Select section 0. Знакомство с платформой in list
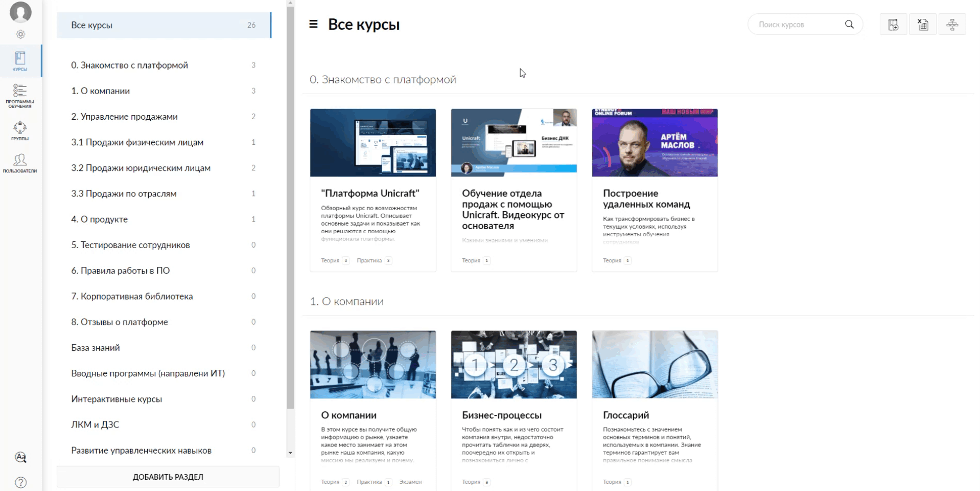Image resolution: width=980 pixels, height=491 pixels. click(164, 65)
